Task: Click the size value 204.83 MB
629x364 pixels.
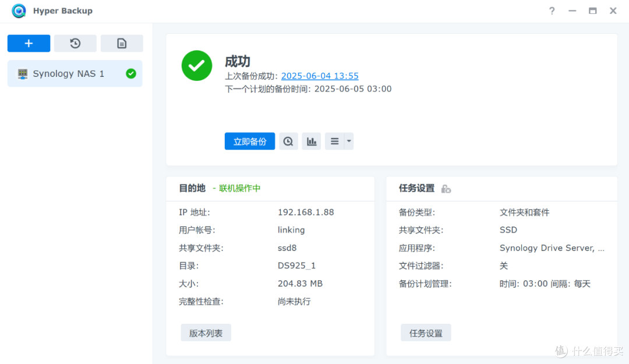Action: point(300,284)
